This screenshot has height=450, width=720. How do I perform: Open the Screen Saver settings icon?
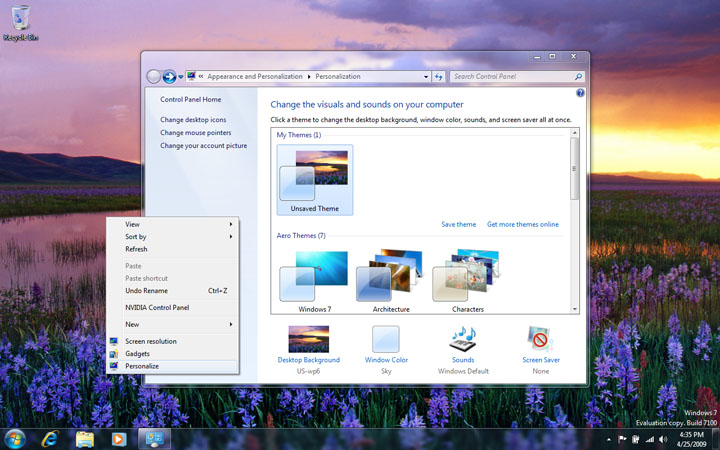[540, 339]
